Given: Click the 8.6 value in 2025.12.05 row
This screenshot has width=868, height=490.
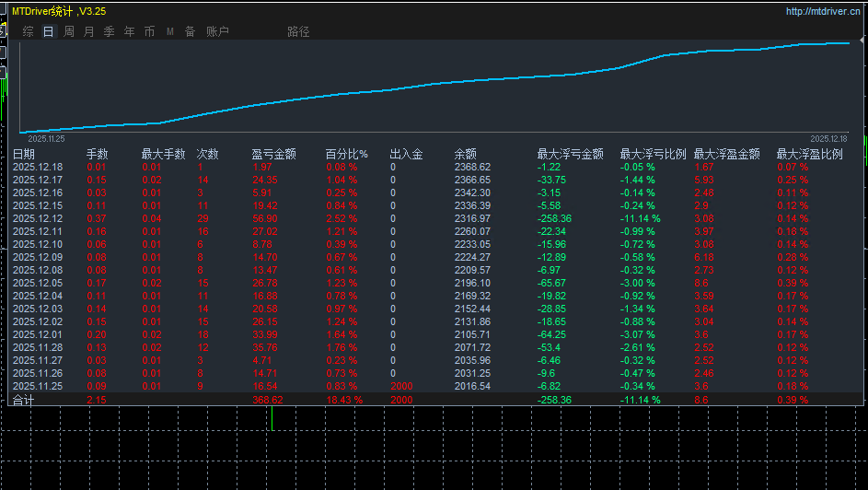Looking at the screenshot, I should 700,283.
